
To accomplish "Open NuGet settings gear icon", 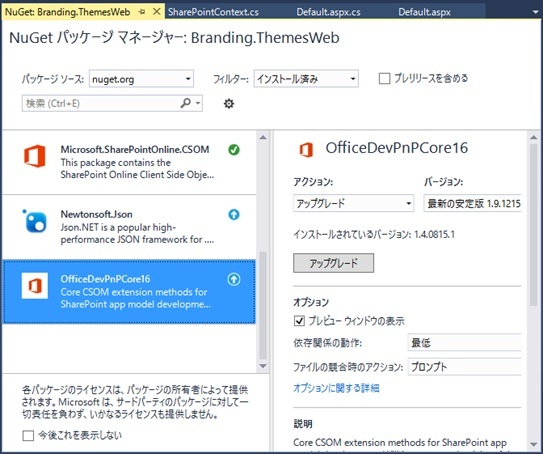I will [x=229, y=103].
